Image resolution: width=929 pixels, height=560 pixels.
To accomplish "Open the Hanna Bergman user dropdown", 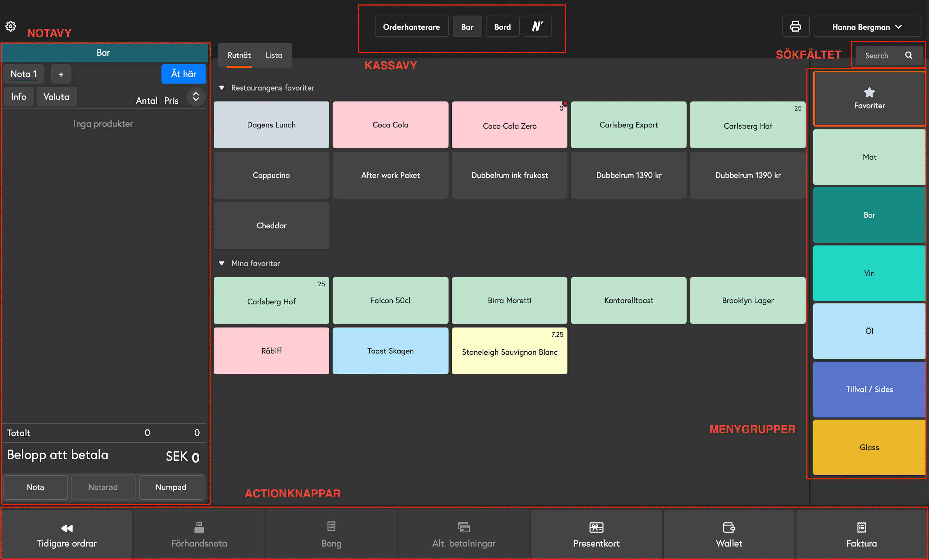I will coord(867,26).
